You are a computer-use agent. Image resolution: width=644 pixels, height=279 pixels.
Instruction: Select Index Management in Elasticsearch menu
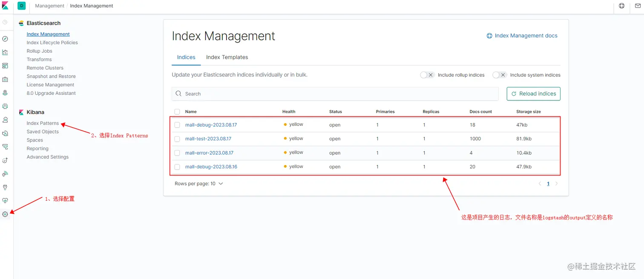point(48,34)
